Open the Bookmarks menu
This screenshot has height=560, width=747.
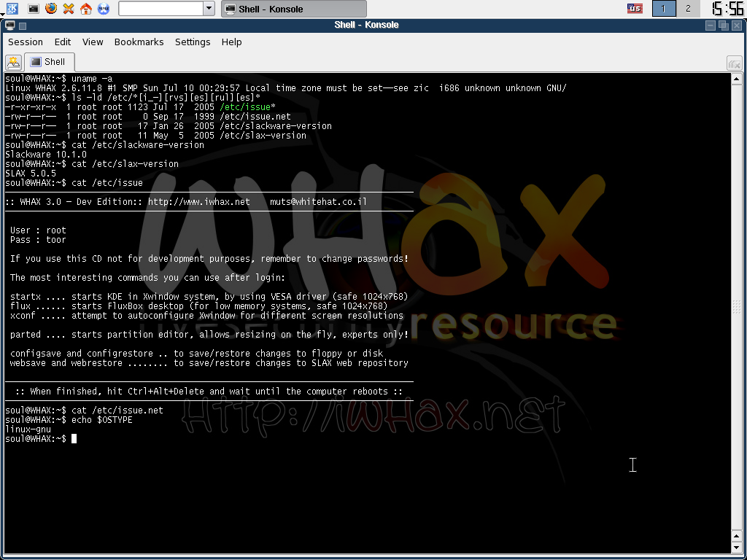[139, 42]
